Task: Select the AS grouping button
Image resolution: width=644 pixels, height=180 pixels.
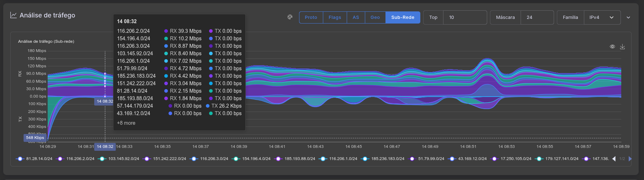Action: tap(356, 17)
